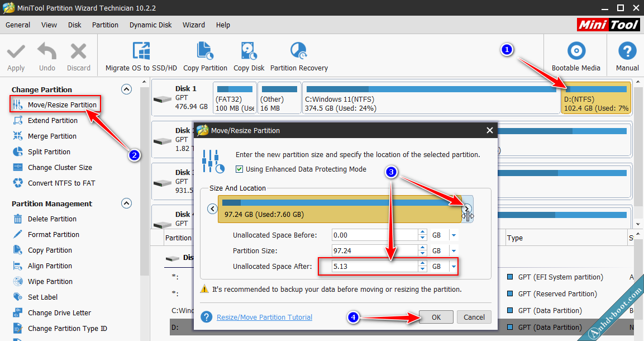Select the FAT32 100 MB partition block
Viewport: 644px width, 341px height.
point(235,98)
